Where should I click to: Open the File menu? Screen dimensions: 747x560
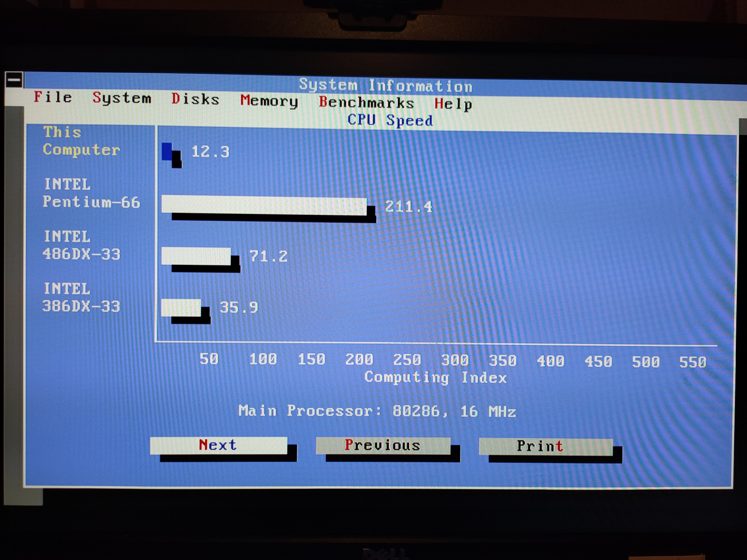tap(53, 97)
